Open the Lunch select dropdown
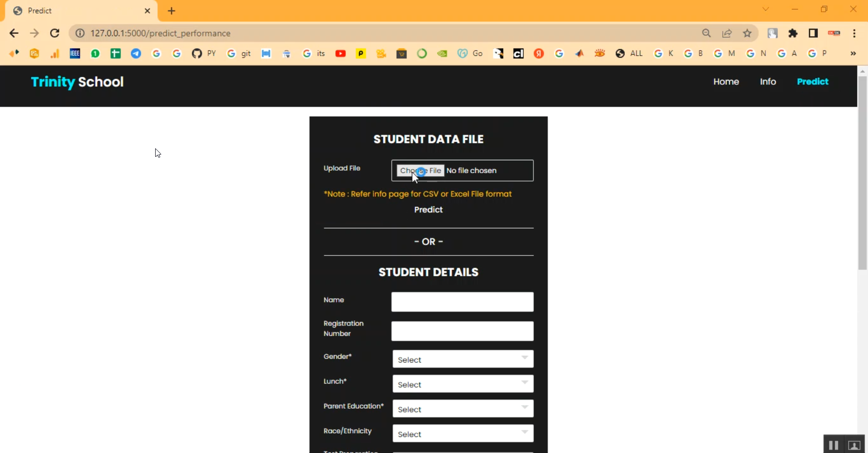This screenshot has height=453, width=868. point(463,384)
